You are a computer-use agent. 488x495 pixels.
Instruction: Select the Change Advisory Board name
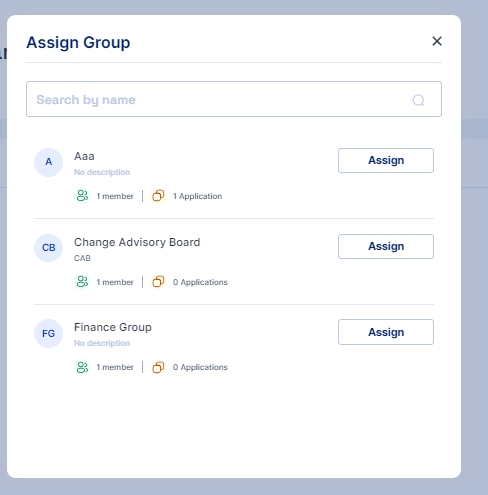[x=137, y=242]
